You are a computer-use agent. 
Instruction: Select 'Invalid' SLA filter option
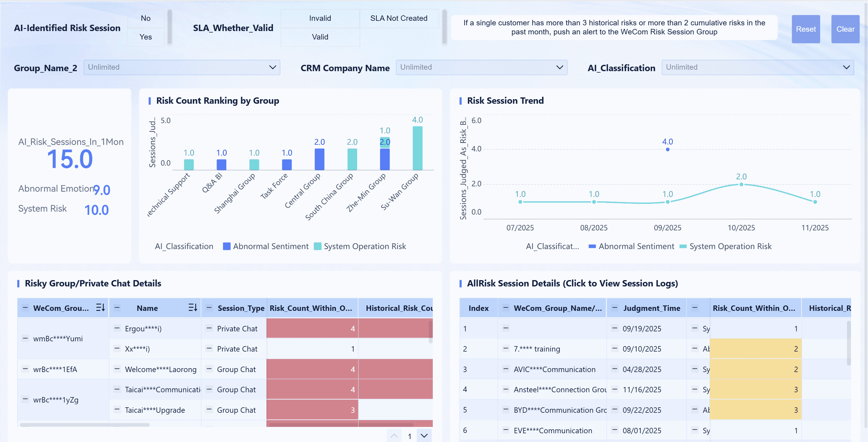[320, 18]
